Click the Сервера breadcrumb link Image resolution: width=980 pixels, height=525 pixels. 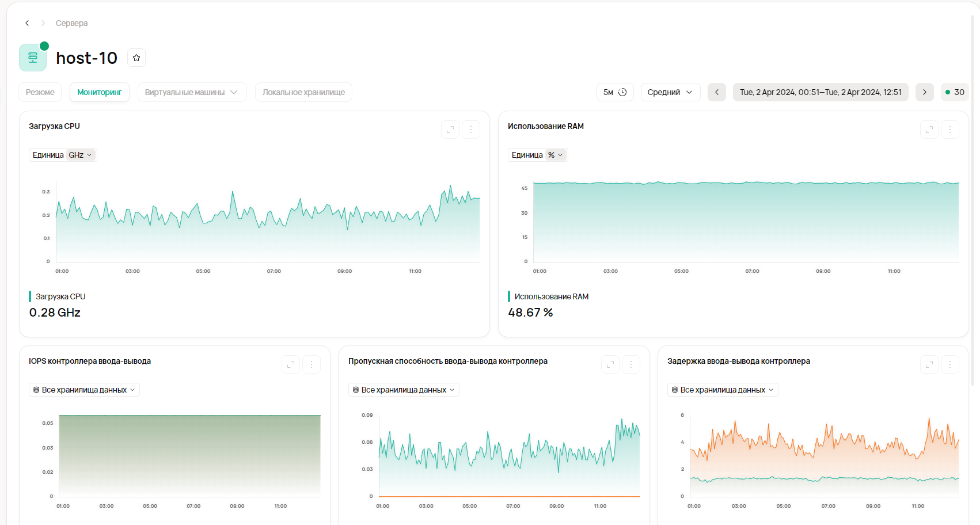click(71, 23)
